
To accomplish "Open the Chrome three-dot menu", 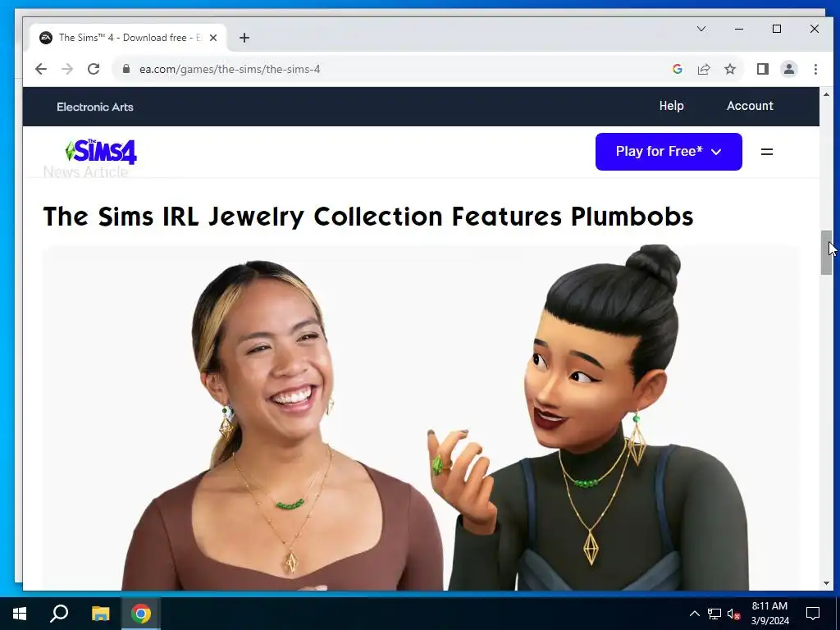I will pyautogui.click(x=815, y=69).
